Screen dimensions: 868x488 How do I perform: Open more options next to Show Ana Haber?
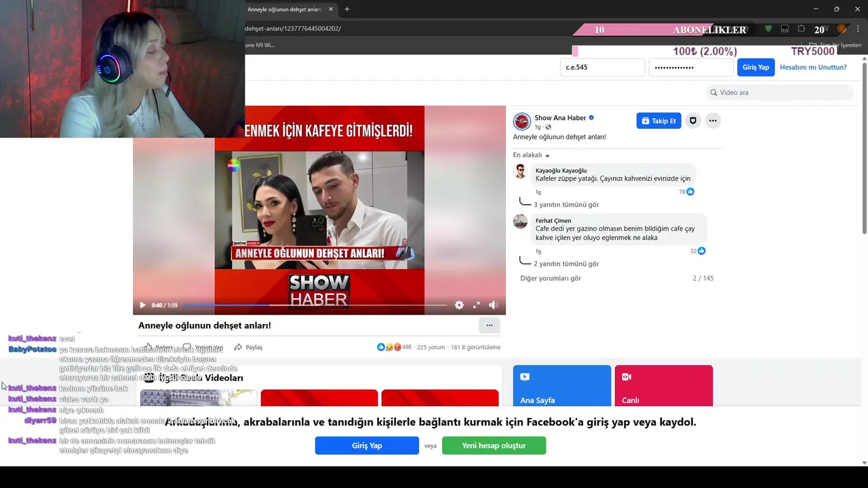713,121
